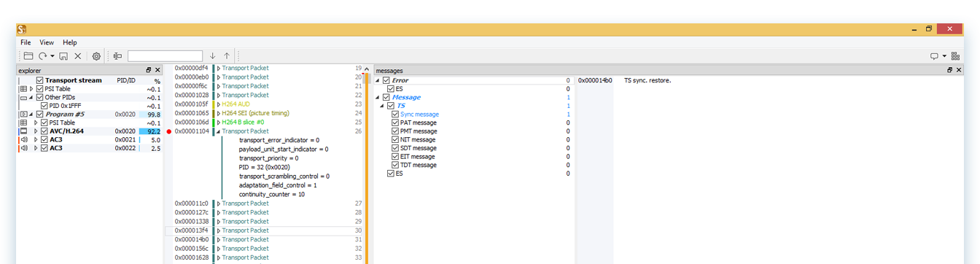The image size is (980, 264).
Task: Uncheck the PID 0x1FFF checkbox
Action: [44, 106]
